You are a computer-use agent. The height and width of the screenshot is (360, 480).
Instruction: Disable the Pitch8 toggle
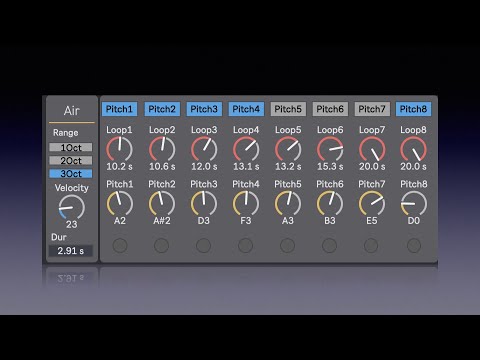[x=413, y=109]
